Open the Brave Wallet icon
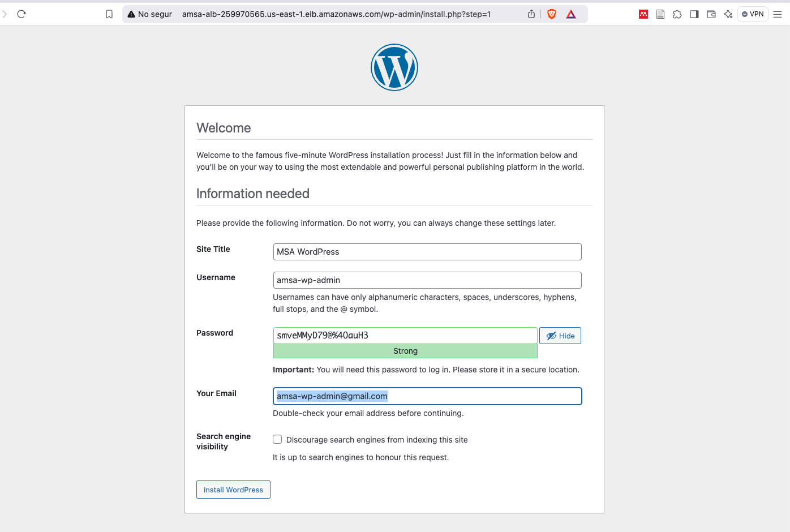The image size is (790, 532). (x=711, y=14)
